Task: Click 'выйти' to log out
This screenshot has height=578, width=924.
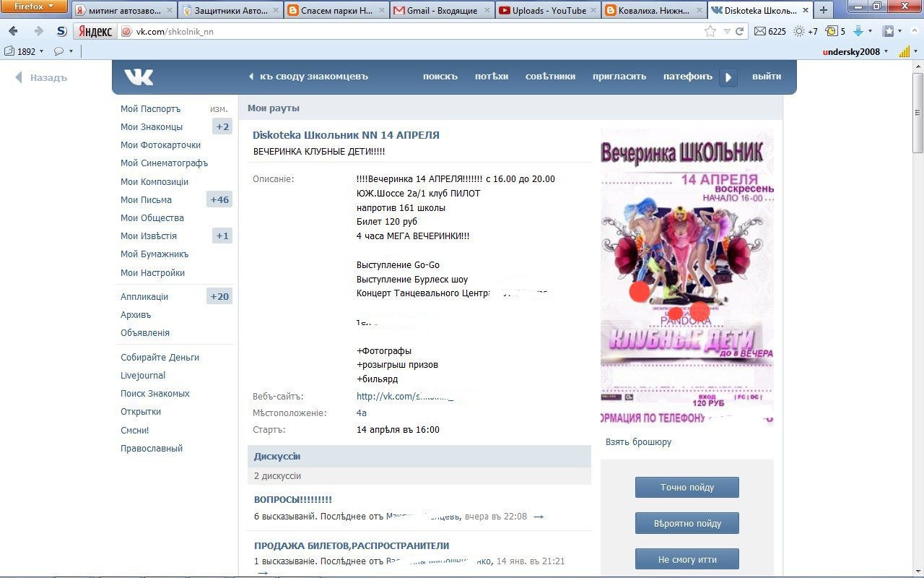Action: pyautogui.click(x=767, y=77)
